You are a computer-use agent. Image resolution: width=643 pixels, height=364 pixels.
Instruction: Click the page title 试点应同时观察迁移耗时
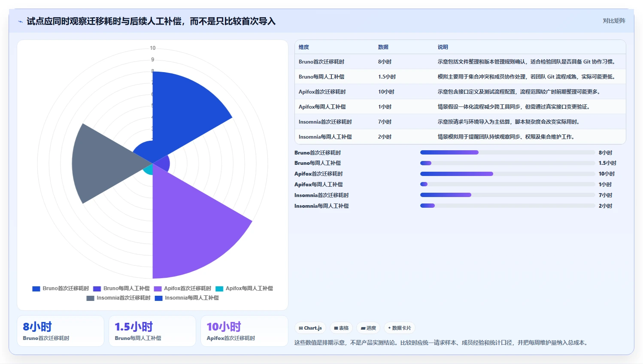151,21
